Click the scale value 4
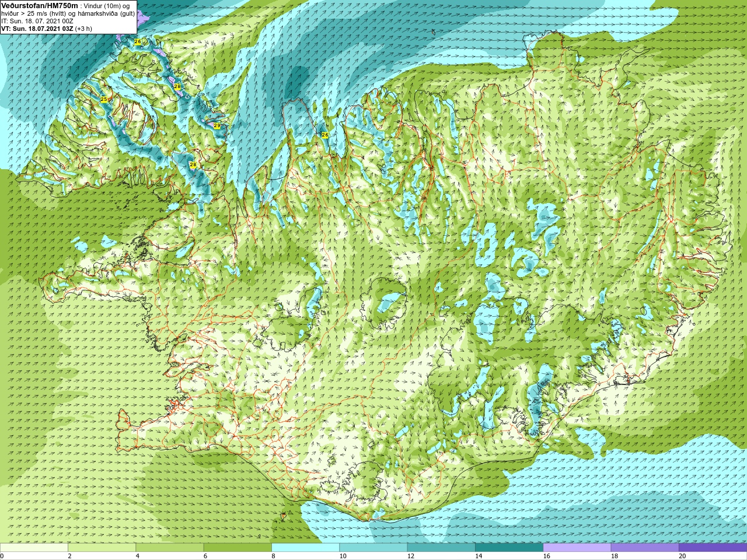 (137, 556)
